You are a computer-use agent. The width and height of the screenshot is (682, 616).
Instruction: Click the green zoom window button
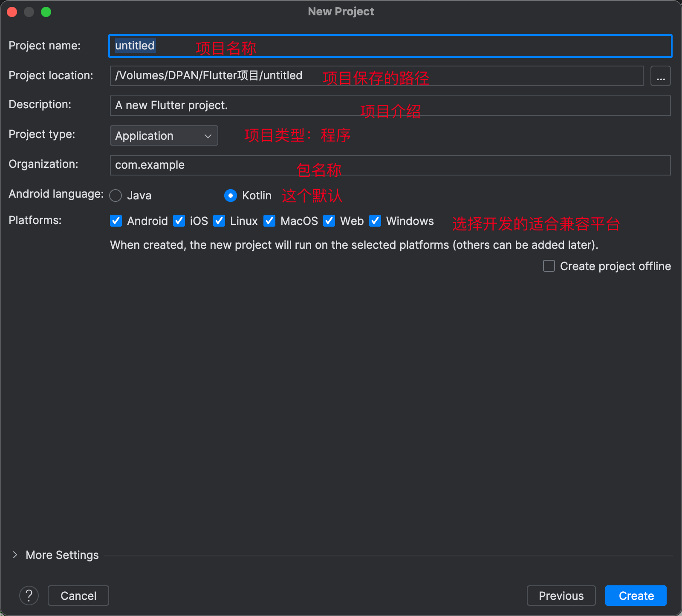pyautogui.click(x=46, y=12)
